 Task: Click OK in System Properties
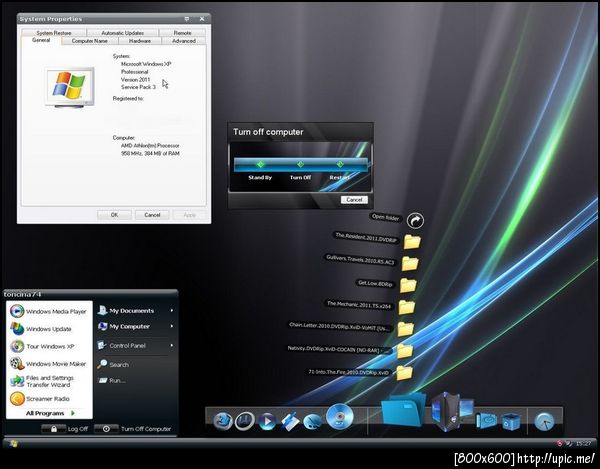click(114, 215)
